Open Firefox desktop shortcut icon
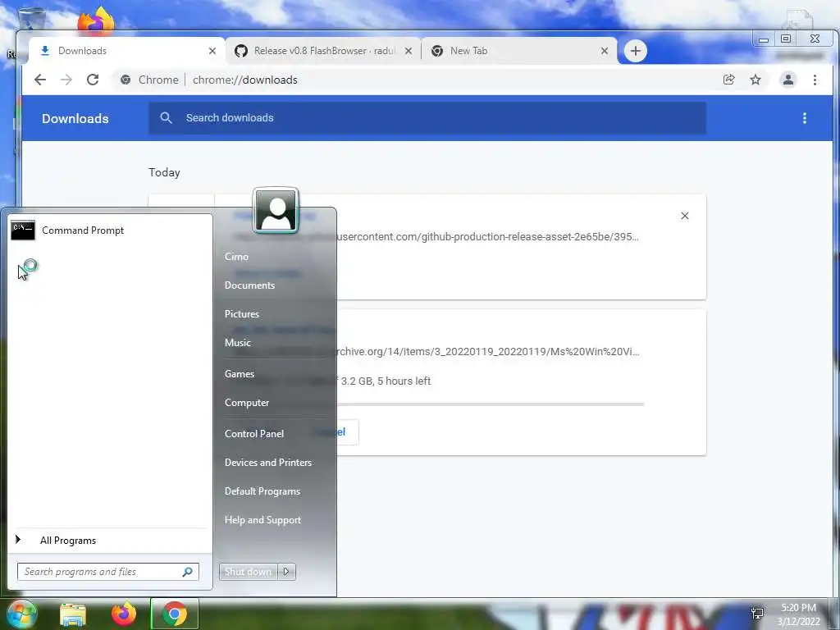Screen dimensions: 840x630 [x=96, y=21]
